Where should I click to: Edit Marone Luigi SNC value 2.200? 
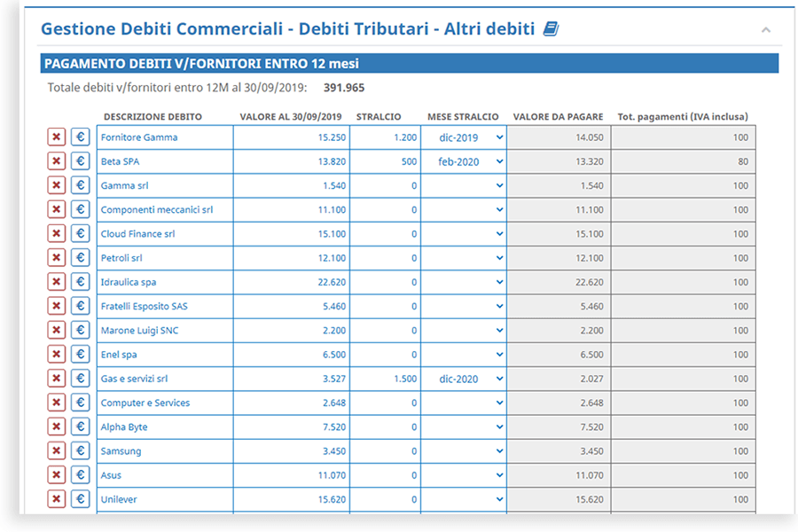[x=292, y=331]
